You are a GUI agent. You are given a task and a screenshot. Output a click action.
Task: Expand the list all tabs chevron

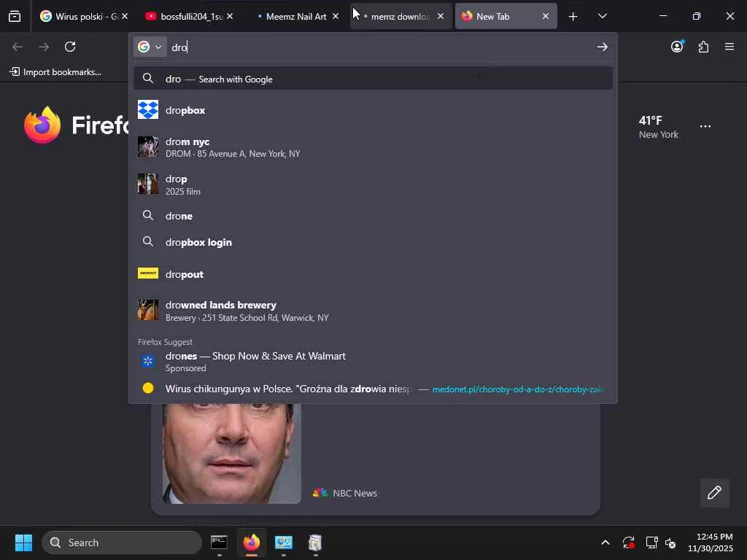pos(602,16)
